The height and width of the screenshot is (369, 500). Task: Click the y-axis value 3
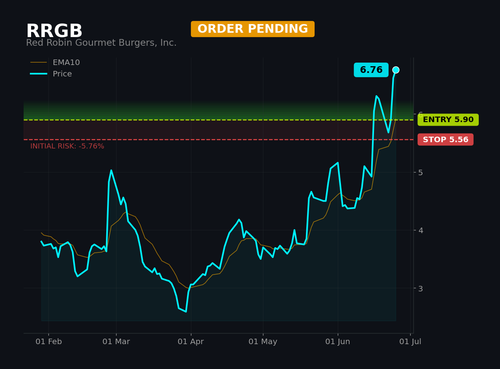(x=420, y=288)
